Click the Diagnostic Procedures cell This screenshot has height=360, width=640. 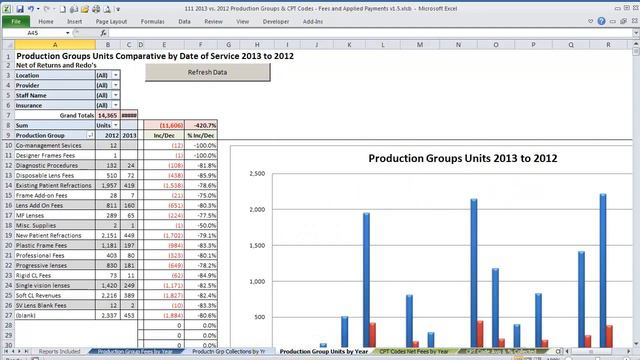click(55, 165)
